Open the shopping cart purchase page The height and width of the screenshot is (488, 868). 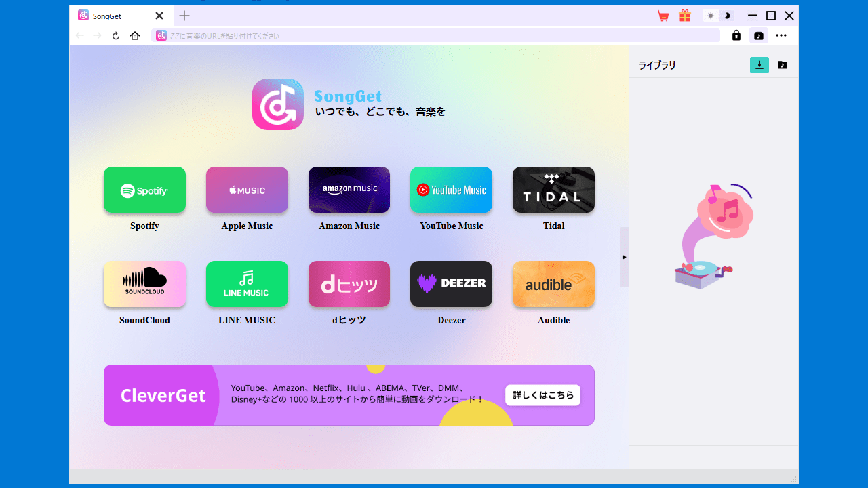point(663,15)
